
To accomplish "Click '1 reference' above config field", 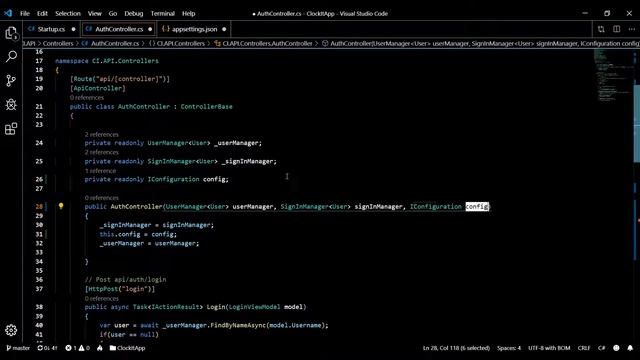I will [x=100, y=171].
